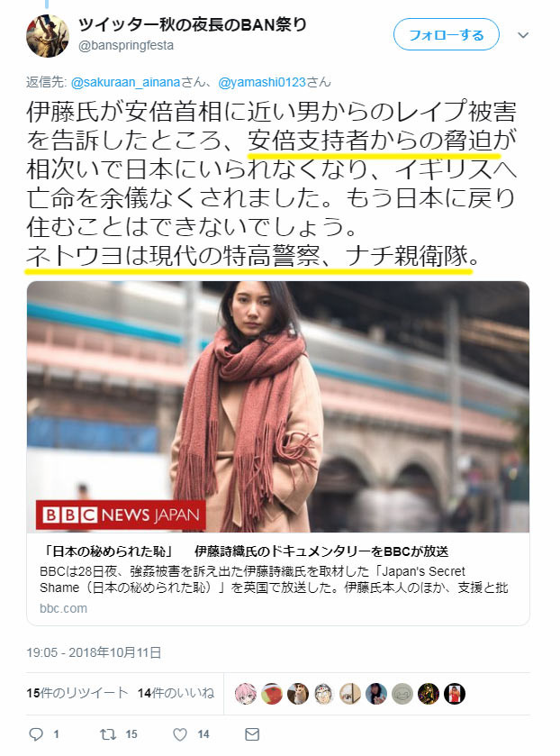Open direct message envelope icon

[252, 733]
